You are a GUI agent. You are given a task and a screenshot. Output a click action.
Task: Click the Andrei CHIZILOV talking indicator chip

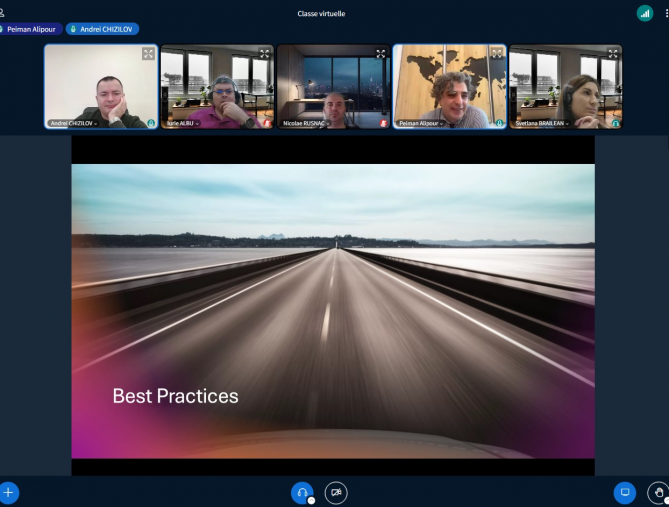tap(102, 29)
